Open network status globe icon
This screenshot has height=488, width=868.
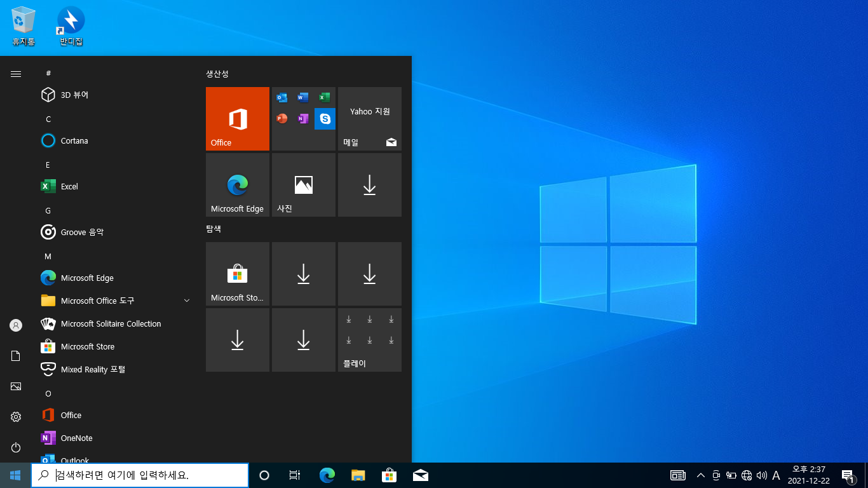(747, 475)
